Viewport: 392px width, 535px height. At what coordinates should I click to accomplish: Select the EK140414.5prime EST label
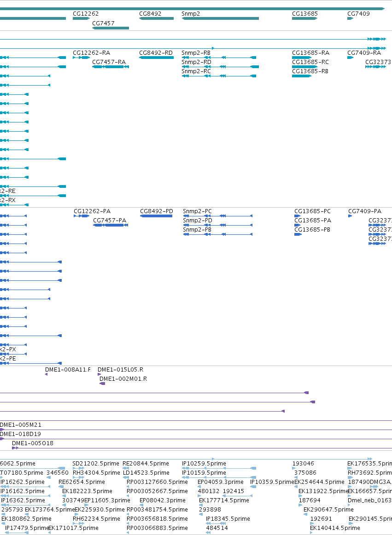coord(335,528)
